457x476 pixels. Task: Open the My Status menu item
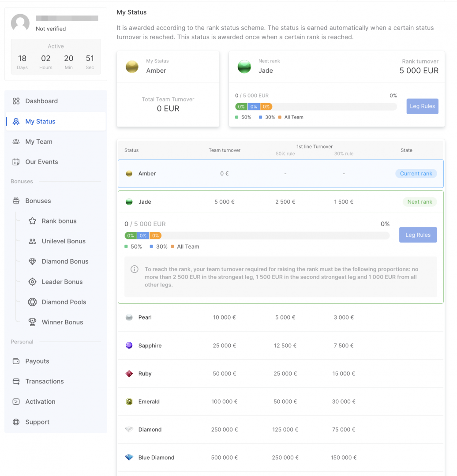click(x=41, y=121)
